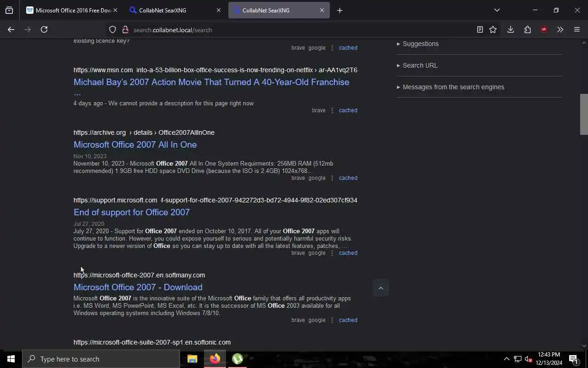Screen dimensions: 588x368
Task: Select the Firefox taskbar icon
Action: coord(215,359)
